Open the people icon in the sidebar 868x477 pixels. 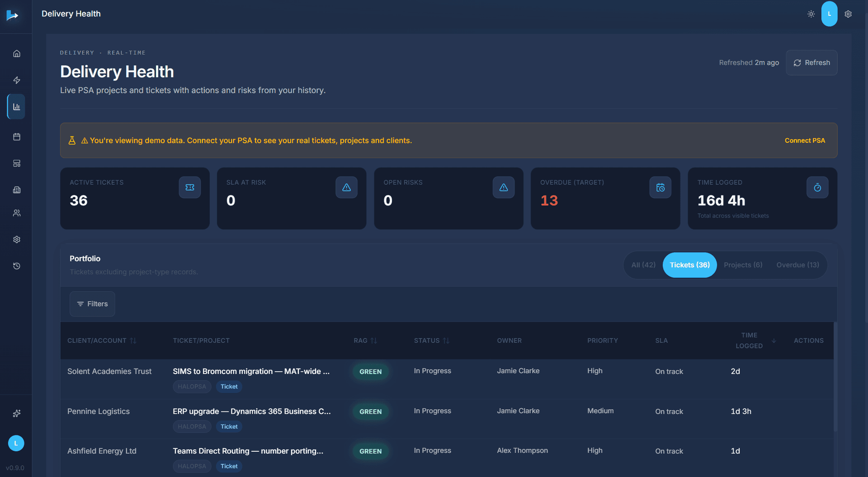pyautogui.click(x=17, y=213)
